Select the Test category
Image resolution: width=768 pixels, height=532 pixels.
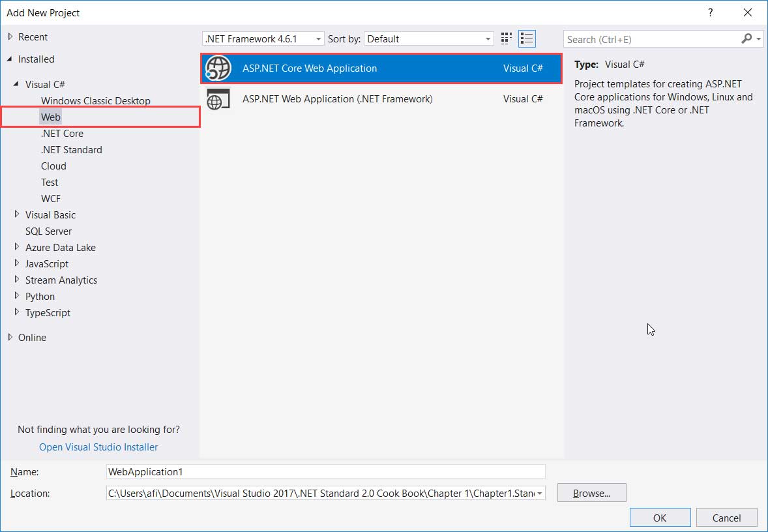click(50, 183)
